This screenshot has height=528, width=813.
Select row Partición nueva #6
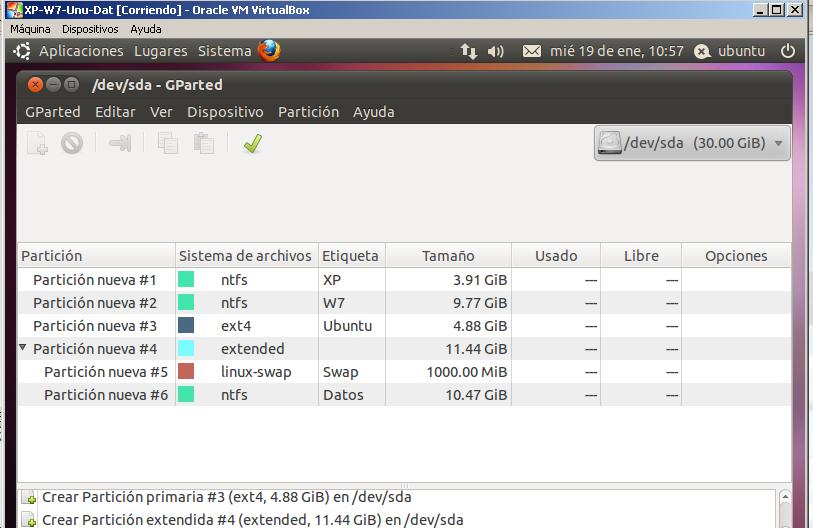(404, 395)
